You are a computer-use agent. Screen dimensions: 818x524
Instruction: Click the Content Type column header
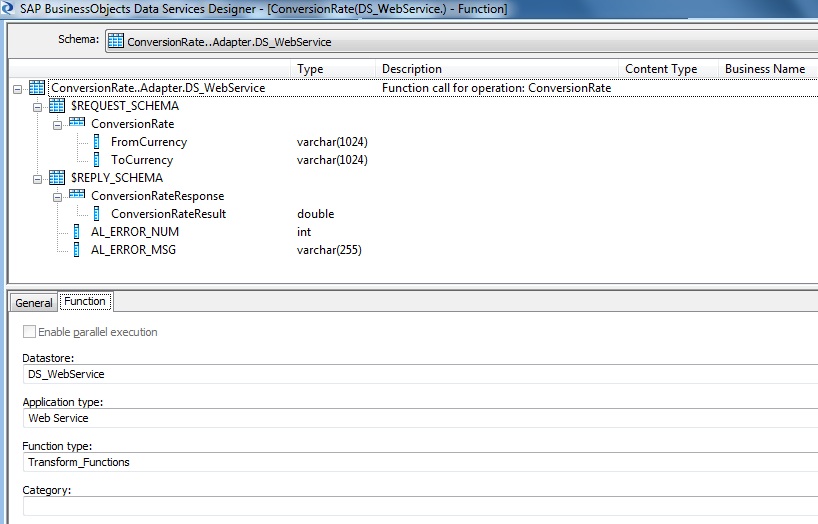(668, 69)
